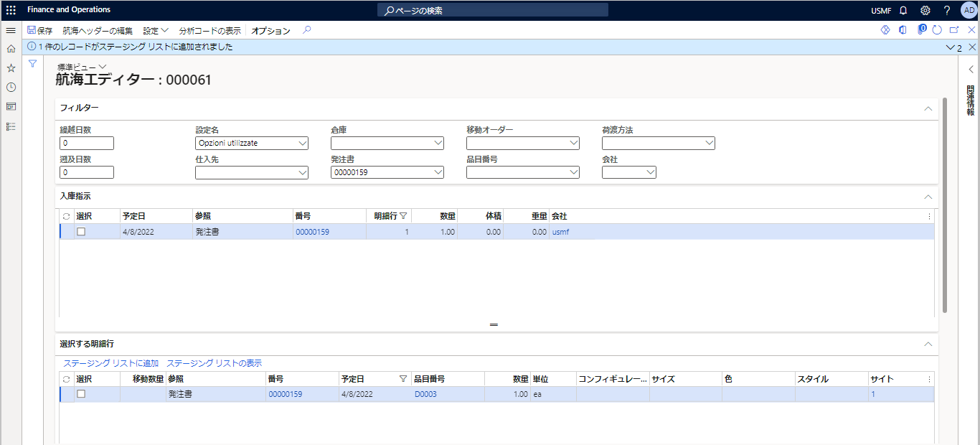Click the 繰越日数 input field

(x=87, y=143)
